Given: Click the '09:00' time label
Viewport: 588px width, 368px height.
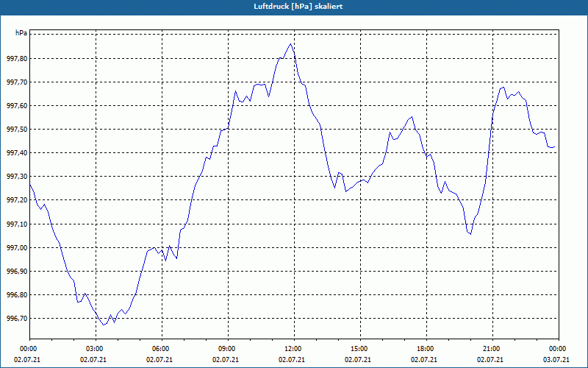Looking at the screenshot, I should pyautogui.click(x=226, y=349).
